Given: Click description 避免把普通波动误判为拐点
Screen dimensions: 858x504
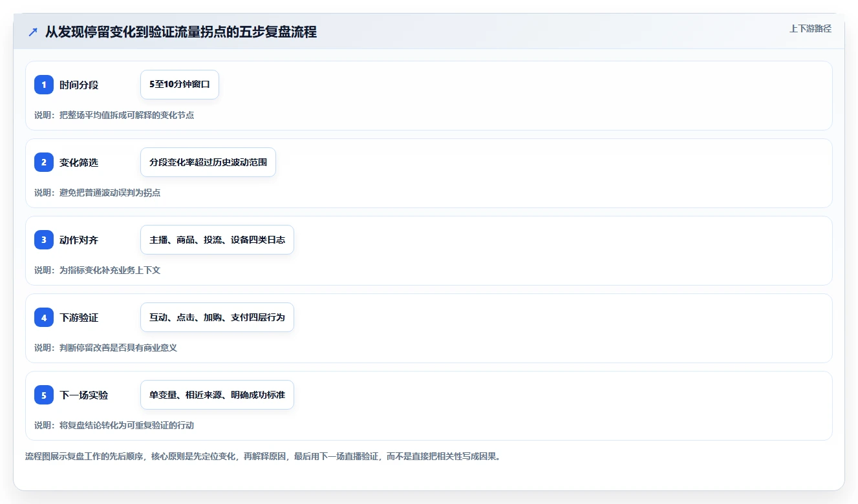Looking at the screenshot, I should coord(110,193).
